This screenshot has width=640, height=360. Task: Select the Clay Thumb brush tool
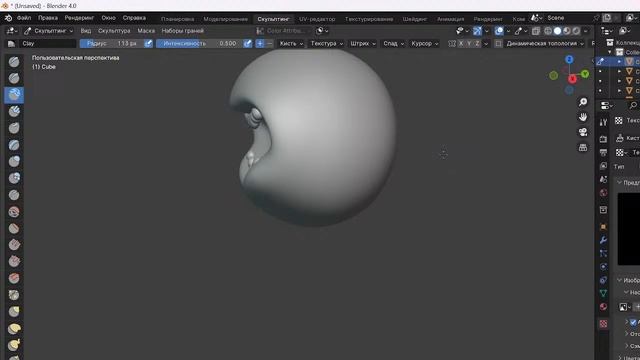[x=14, y=128]
